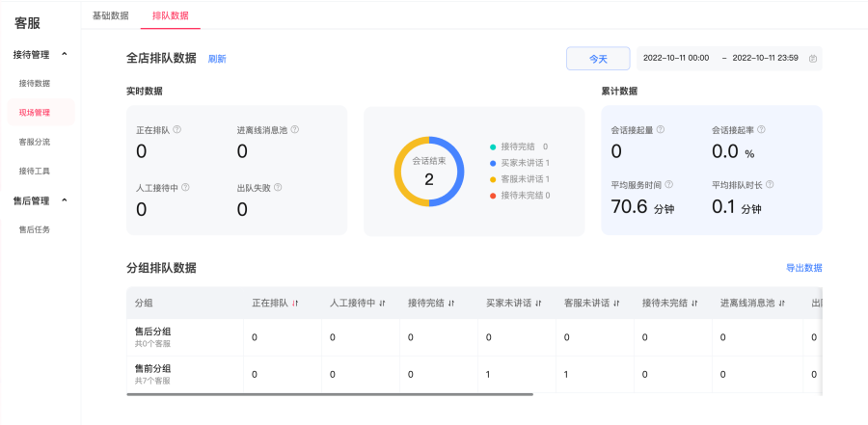Image resolution: width=868 pixels, height=425 pixels.
Task: Click help icon beside 进离线消息池 in 实时数据
Action: pyautogui.click(x=294, y=129)
